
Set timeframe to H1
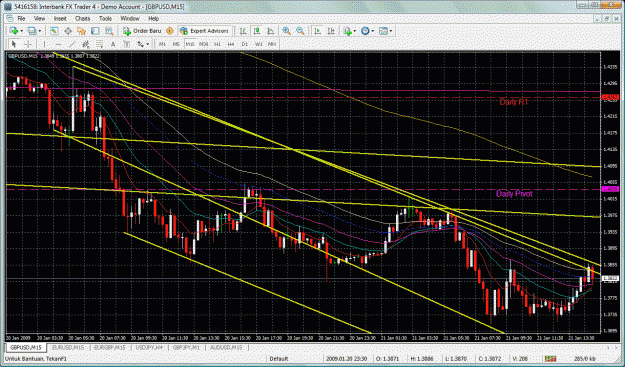point(217,44)
